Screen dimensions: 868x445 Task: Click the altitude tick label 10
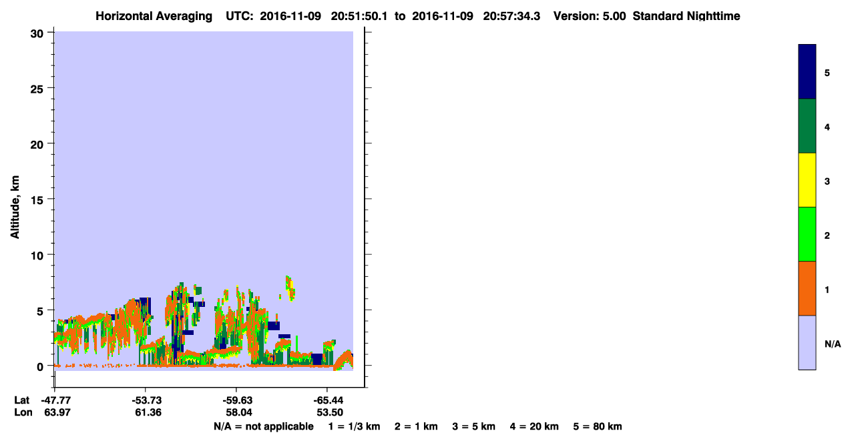tap(39, 255)
